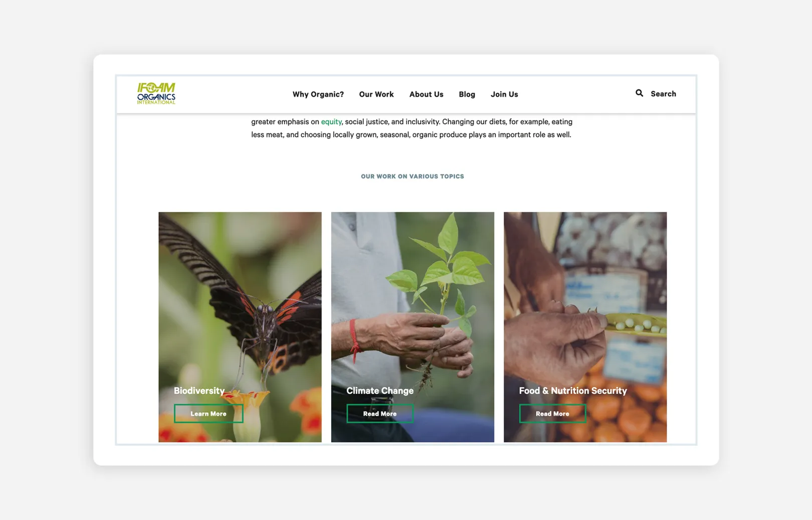Select Our Work in the navigation bar

tap(376, 94)
